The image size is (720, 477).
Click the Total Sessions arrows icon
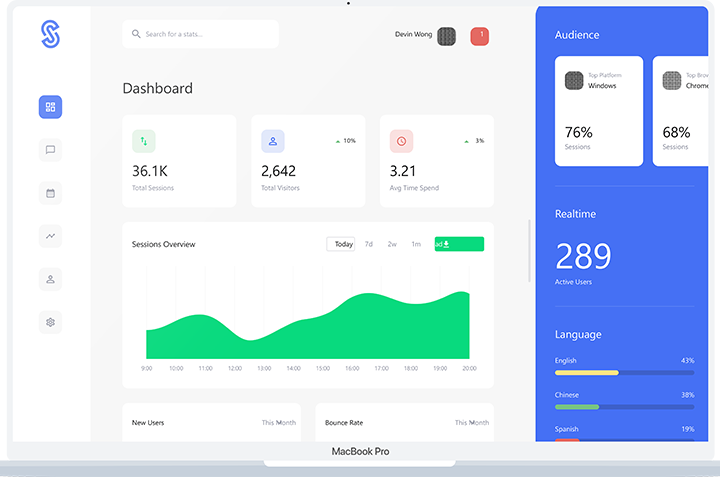tap(144, 141)
